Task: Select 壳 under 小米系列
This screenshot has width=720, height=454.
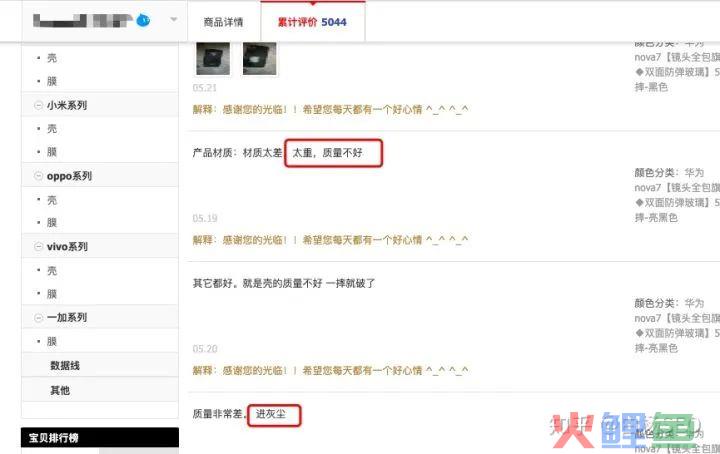Action: click(x=52, y=129)
